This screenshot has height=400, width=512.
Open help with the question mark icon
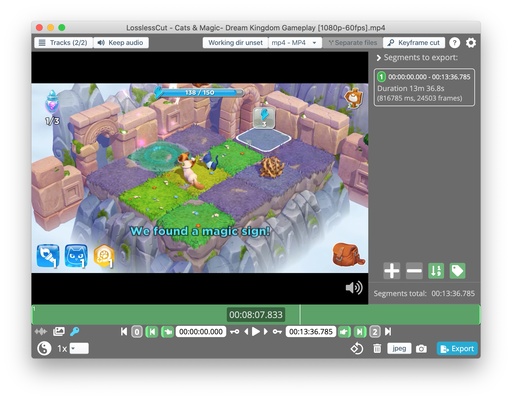(455, 43)
